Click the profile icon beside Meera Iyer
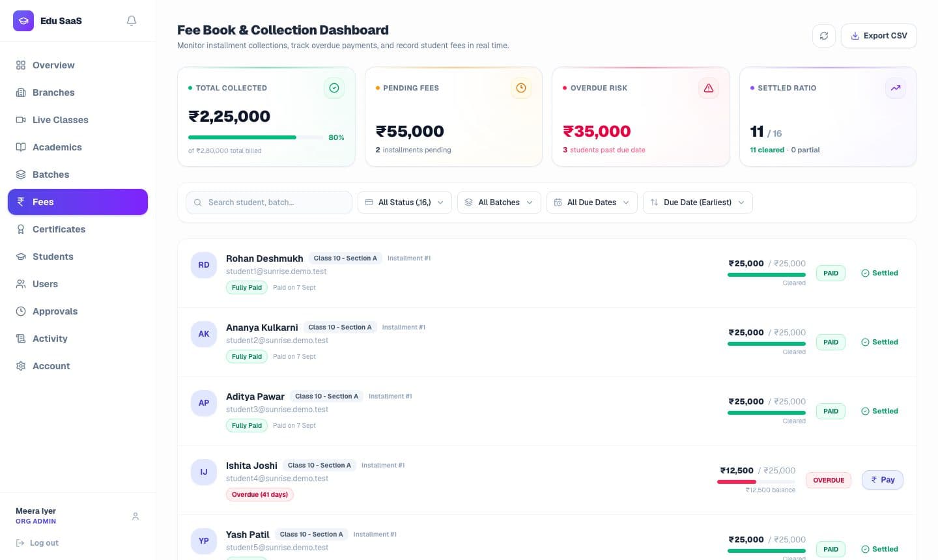The image size is (938, 560). click(x=135, y=516)
